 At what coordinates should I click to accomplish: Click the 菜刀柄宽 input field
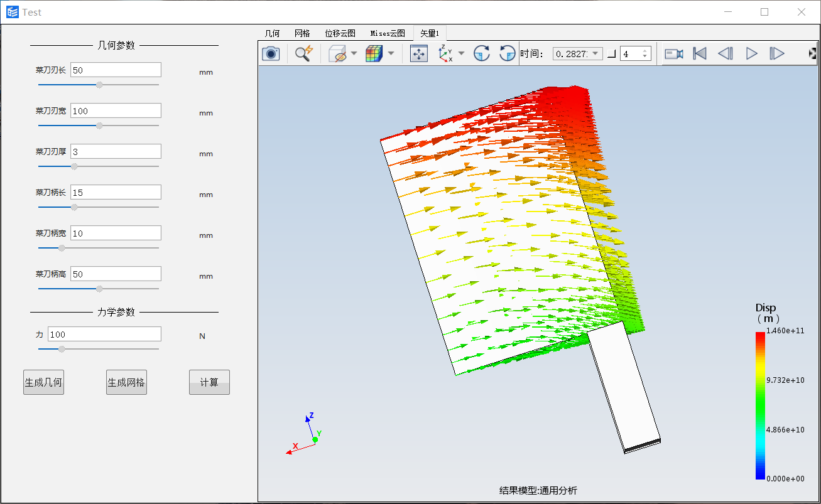[116, 233]
